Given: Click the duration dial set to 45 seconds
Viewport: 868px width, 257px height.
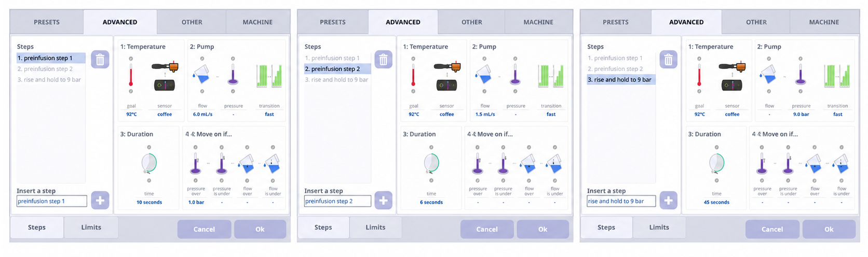Looking at the screenshot, I should tap(716, 163).
